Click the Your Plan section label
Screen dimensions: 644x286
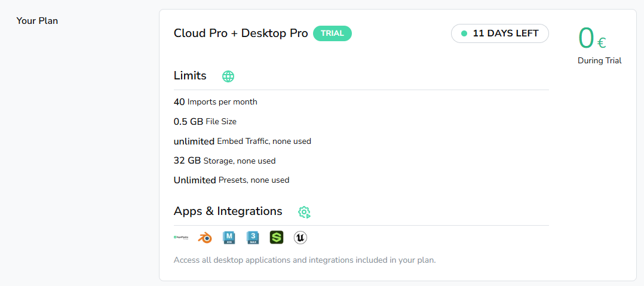tap(37, 20)
